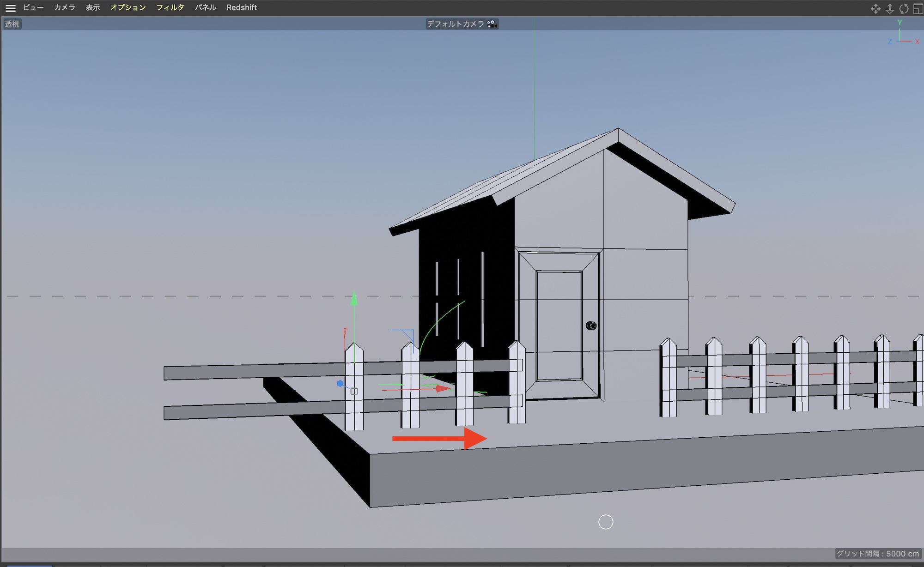Open the ビュー menu
The width and height of the screenshot is (924, 567).
[x=33, y=7]
